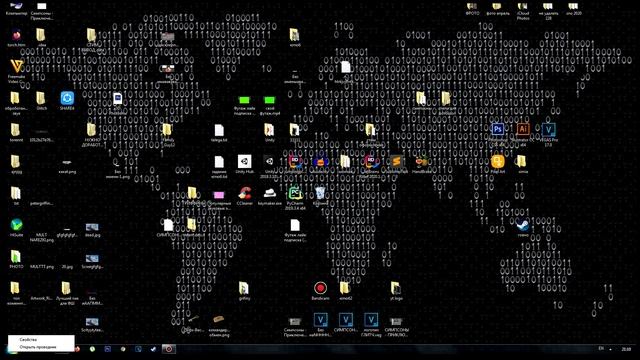Launch VEGAS Pro 17.0 desktop shortcut
Image resolution: width=640 pixels, height=360 pixels.
click(x=549, y=133)
